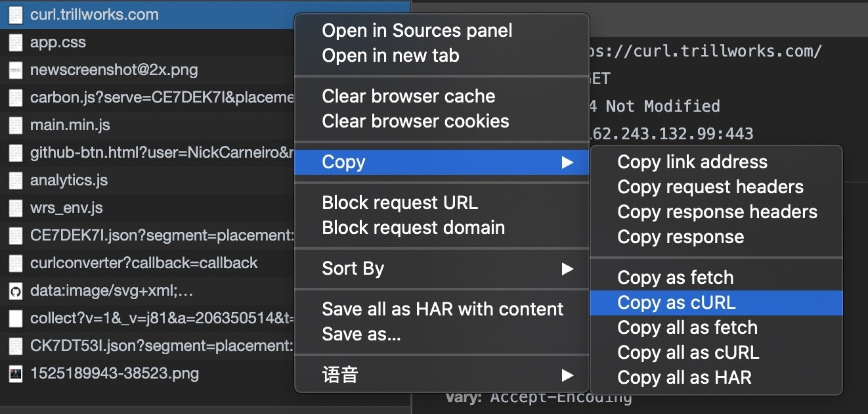Expand the Sort By submenu arrow
Viewport: 868px width, 414px height.
coord(567,269)
